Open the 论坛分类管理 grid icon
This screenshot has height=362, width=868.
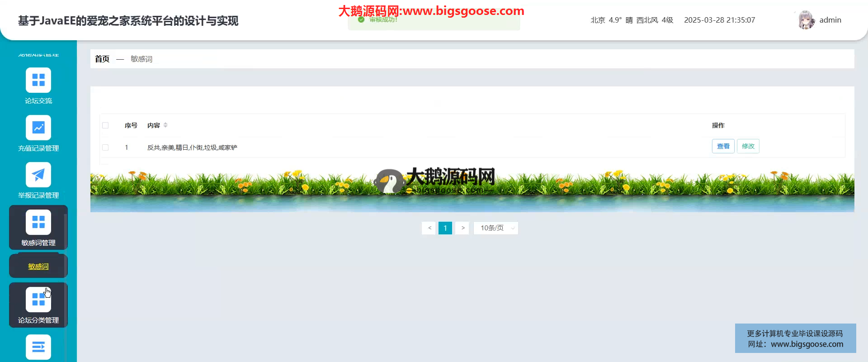pos(38,300)
